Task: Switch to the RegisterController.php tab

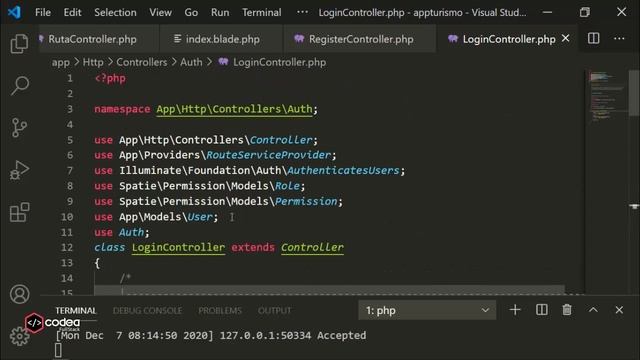Action: click(360, 39)
